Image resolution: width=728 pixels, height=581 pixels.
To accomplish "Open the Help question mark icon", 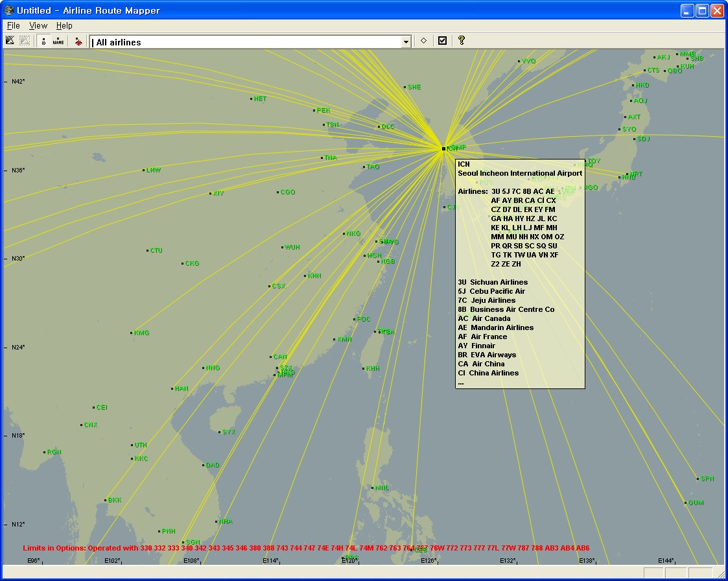I will [x=462, y=40].
